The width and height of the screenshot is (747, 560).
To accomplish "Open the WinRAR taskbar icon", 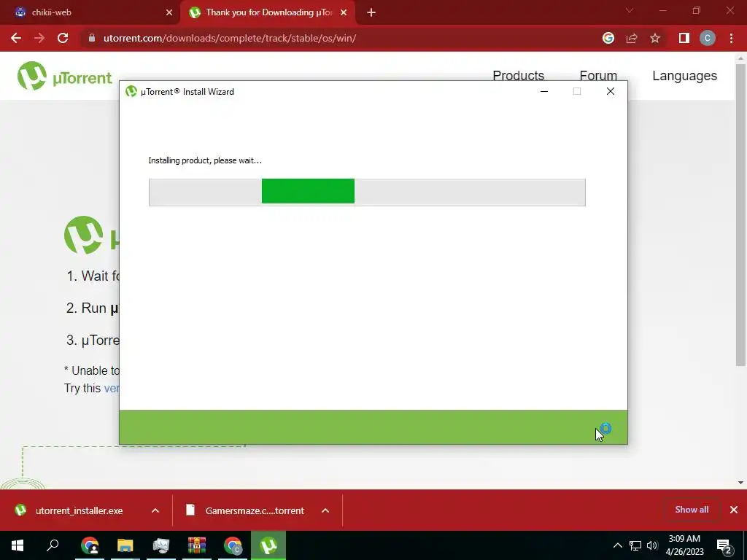I will click(197, 545).
